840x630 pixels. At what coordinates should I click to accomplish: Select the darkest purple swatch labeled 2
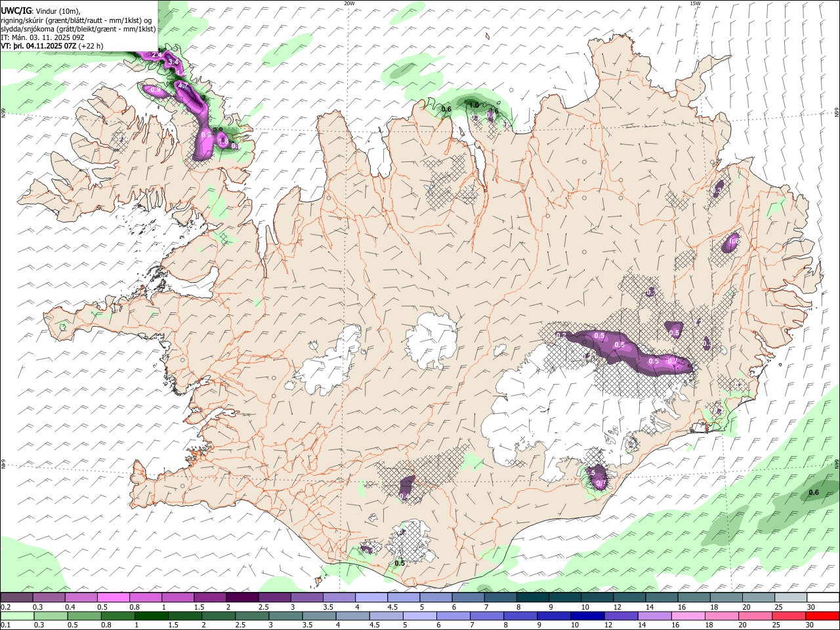click(242, 598)
